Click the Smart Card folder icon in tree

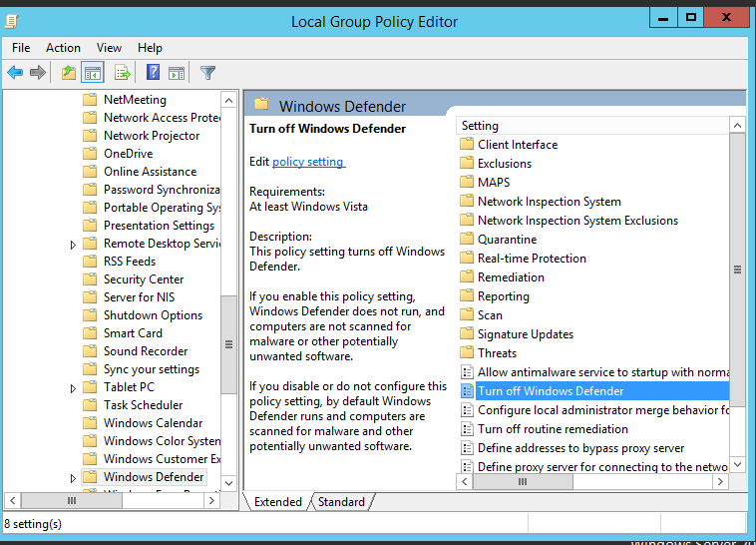click(90, 333)
